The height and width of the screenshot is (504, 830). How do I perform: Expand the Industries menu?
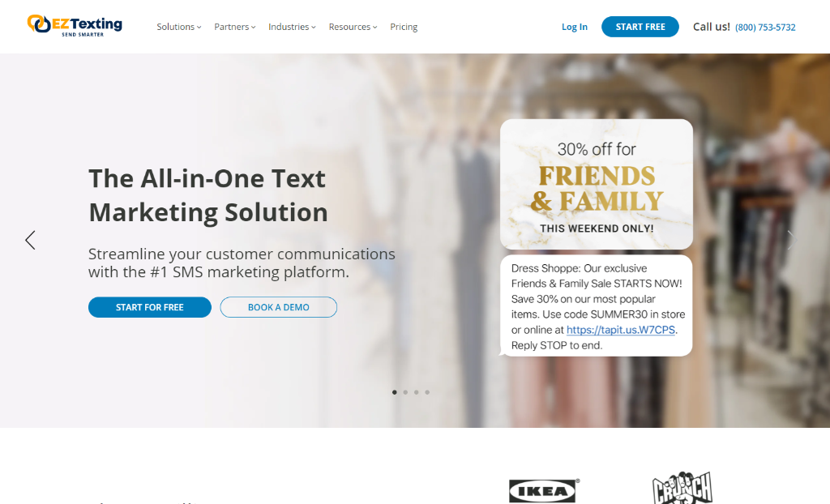(x=292, y=27)
